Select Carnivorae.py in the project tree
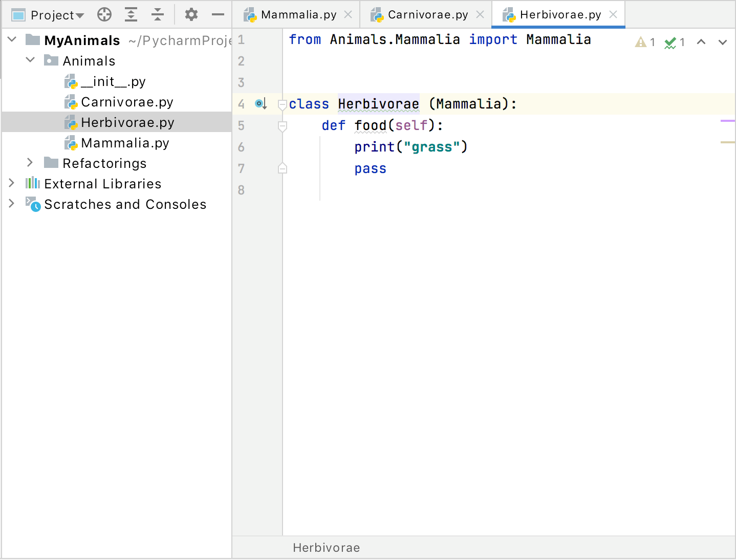This screenshot has width=736, height=560. click(x=127, y=102)
